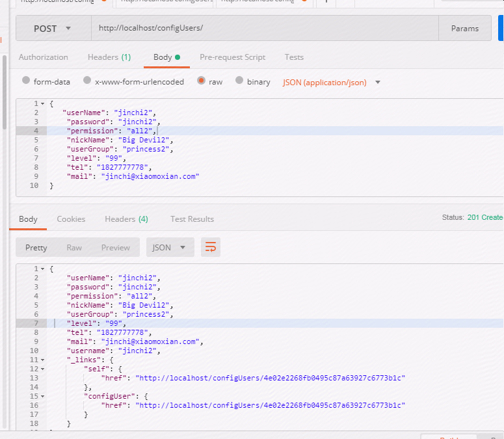Click response "tel" 1827777778 line
This screenshot has width=504, height=439.
(x=109, y=332)
